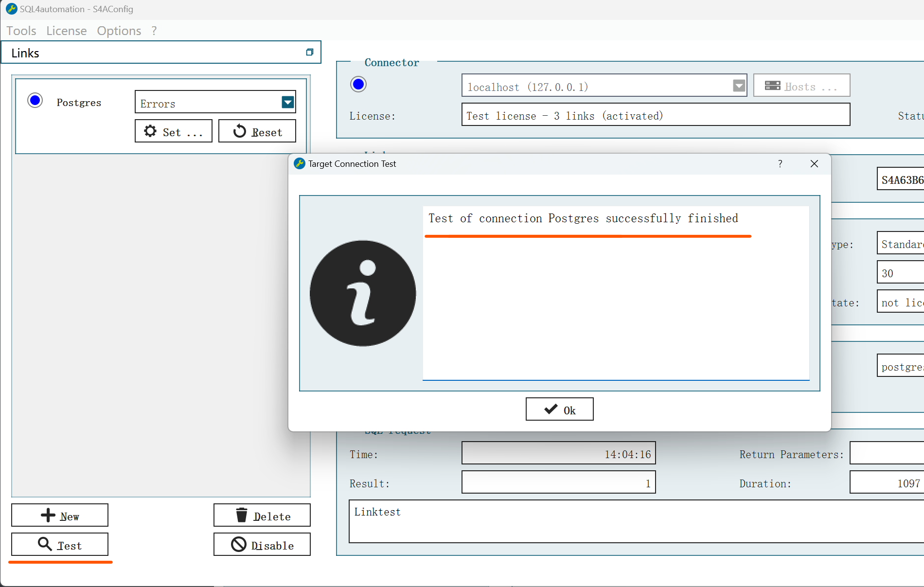Disable the selected link

pos(262,544)
